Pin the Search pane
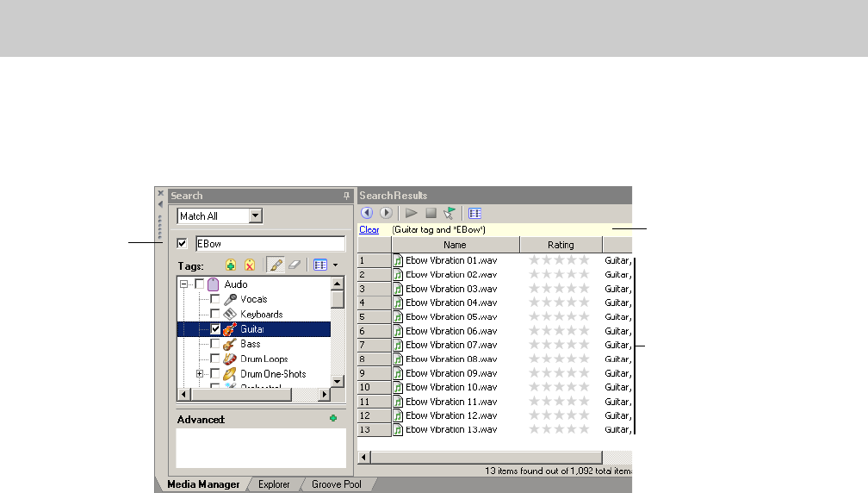Screen dimensions: 868x493 [x=346, y=196]
